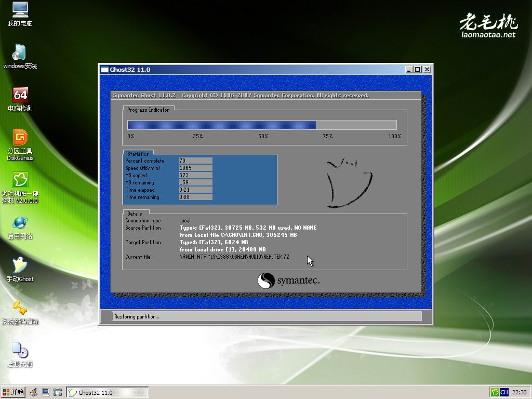This screenshot has height=399, width=532.
Task: Click the CH input language indicator
Action: click(x=504, y=392)
